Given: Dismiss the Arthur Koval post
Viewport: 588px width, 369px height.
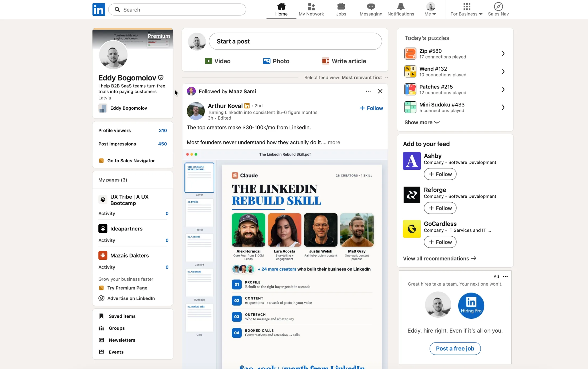Looking at the screenshot, I should click(380, 91).
